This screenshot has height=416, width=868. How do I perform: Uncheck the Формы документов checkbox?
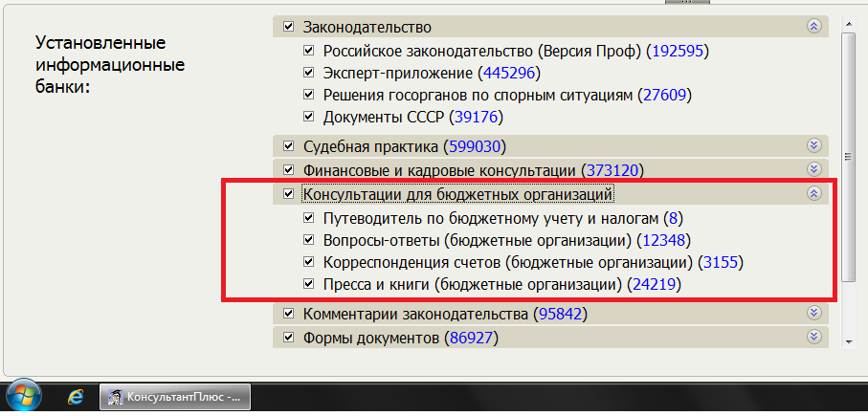[288, 337]
